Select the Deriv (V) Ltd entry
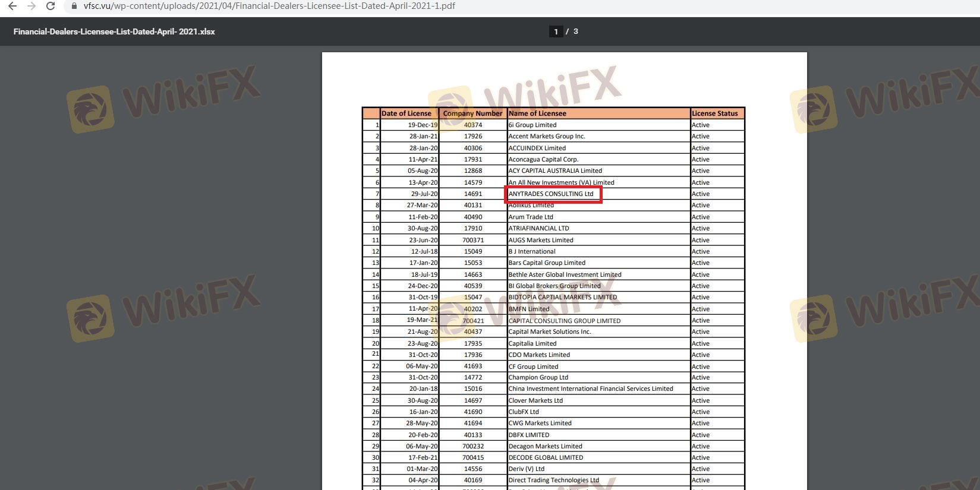 tap(526, 469)
